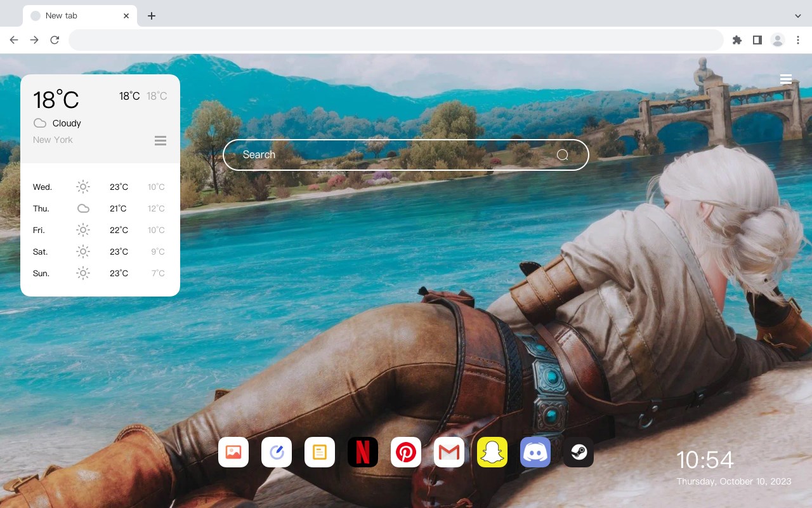
Task: Click the Cloudy condition label
Action: click(x=67, y=123)
